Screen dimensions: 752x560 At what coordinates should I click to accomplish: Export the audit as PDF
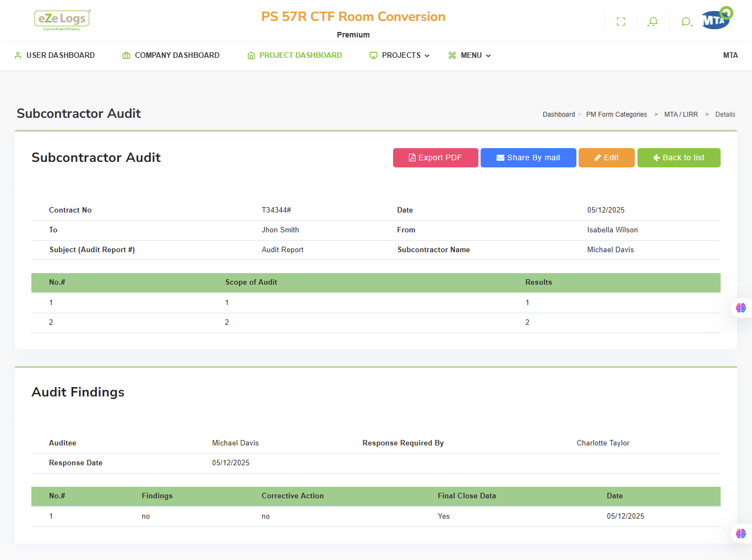[435, 157]
